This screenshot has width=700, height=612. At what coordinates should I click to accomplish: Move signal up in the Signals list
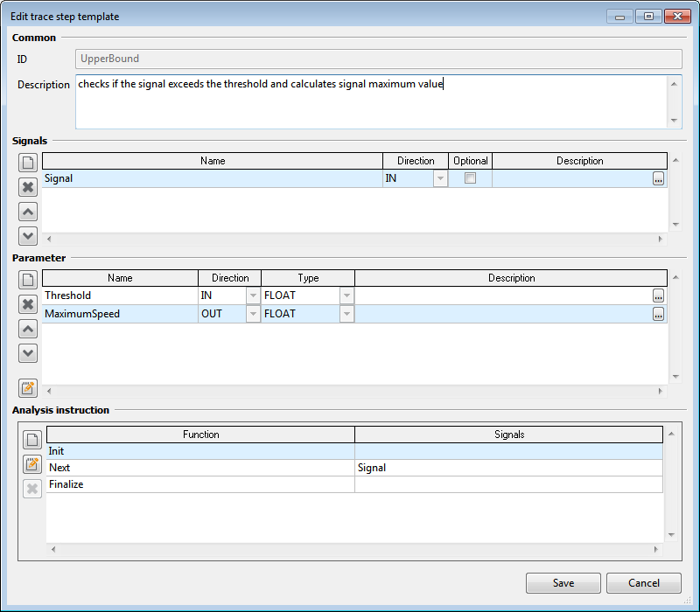[28, 212]
